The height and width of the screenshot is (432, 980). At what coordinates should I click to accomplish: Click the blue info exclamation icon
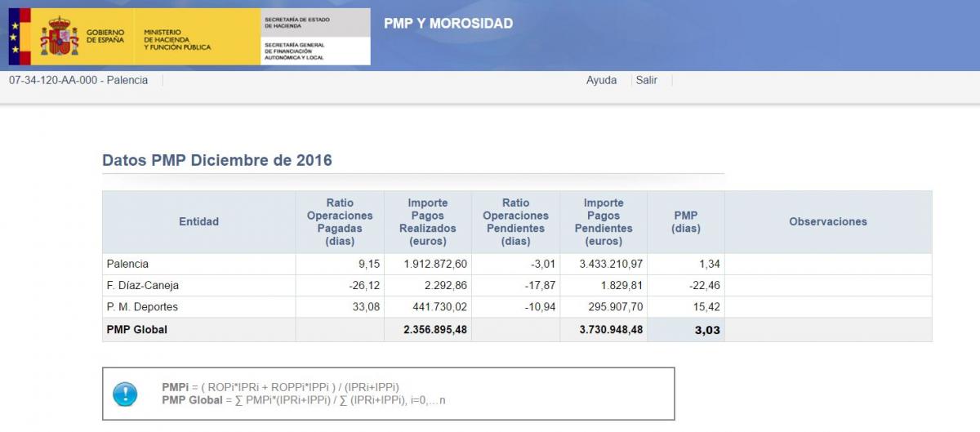tap(125, 394)
